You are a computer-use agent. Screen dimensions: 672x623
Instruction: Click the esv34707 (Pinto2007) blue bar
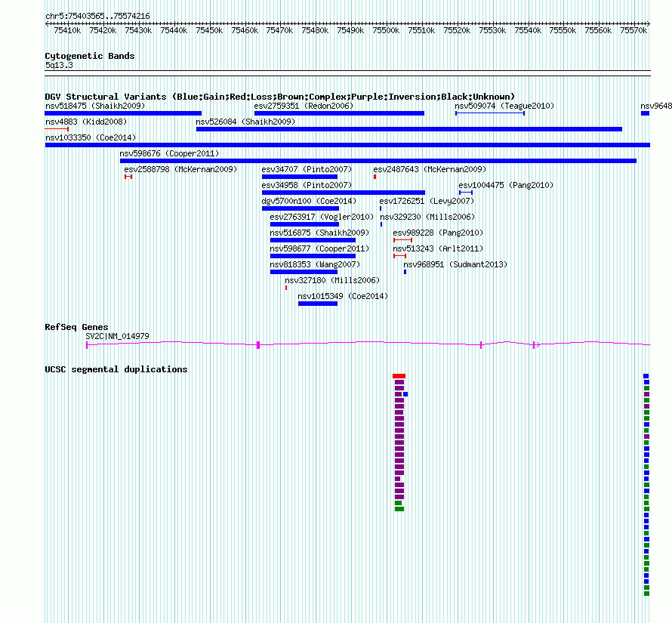click(x=300, y=177)
